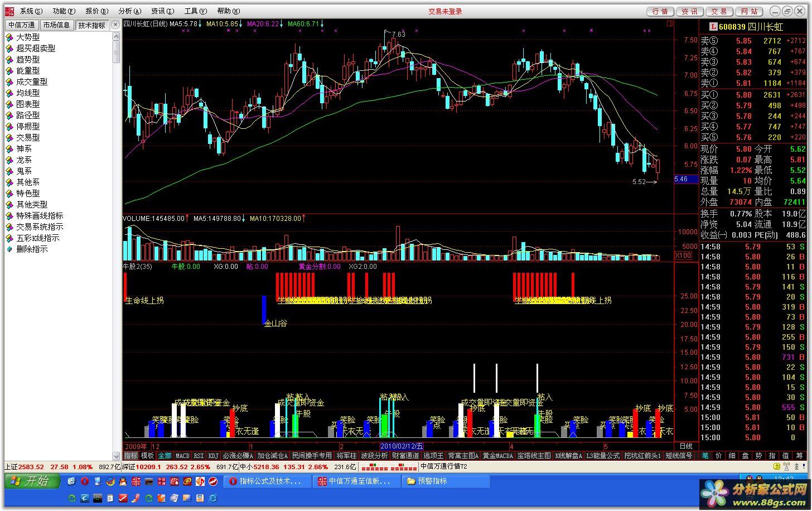Click the icon beside 龙系
Image resolution: width=812 pixels, height=511 pixels.
pos(9,160)
